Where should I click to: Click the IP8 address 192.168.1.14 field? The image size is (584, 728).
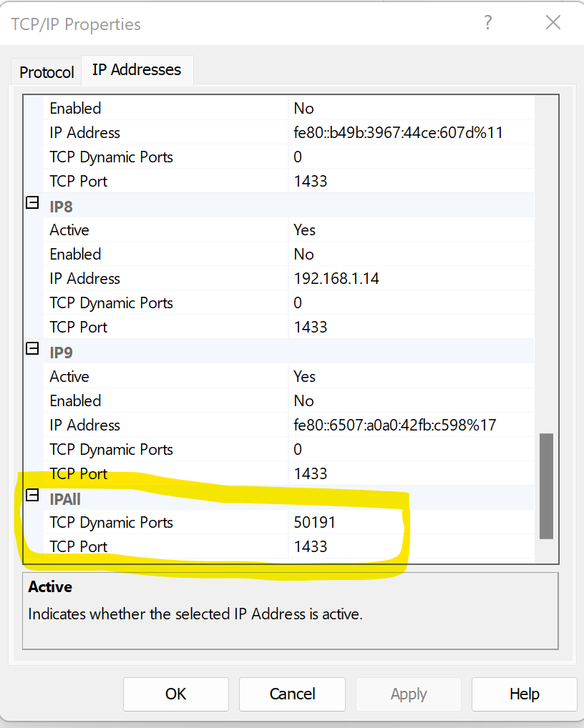[x=412, y=278]
